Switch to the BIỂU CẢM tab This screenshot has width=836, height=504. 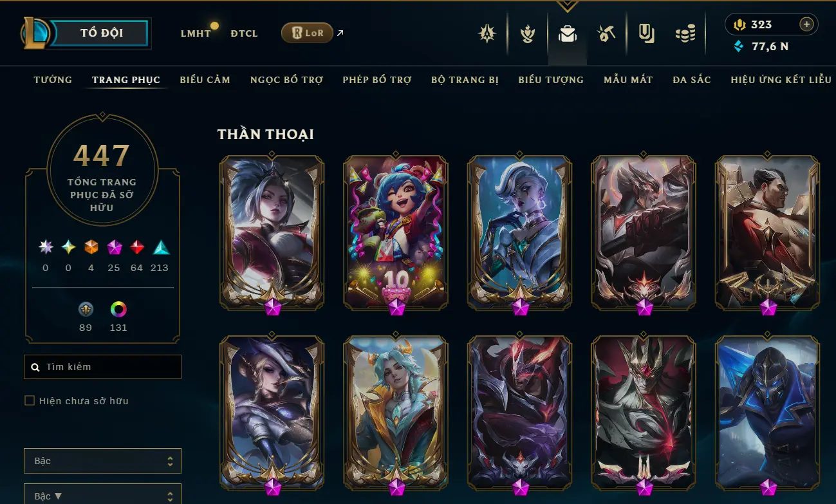[x=205, y=80]
